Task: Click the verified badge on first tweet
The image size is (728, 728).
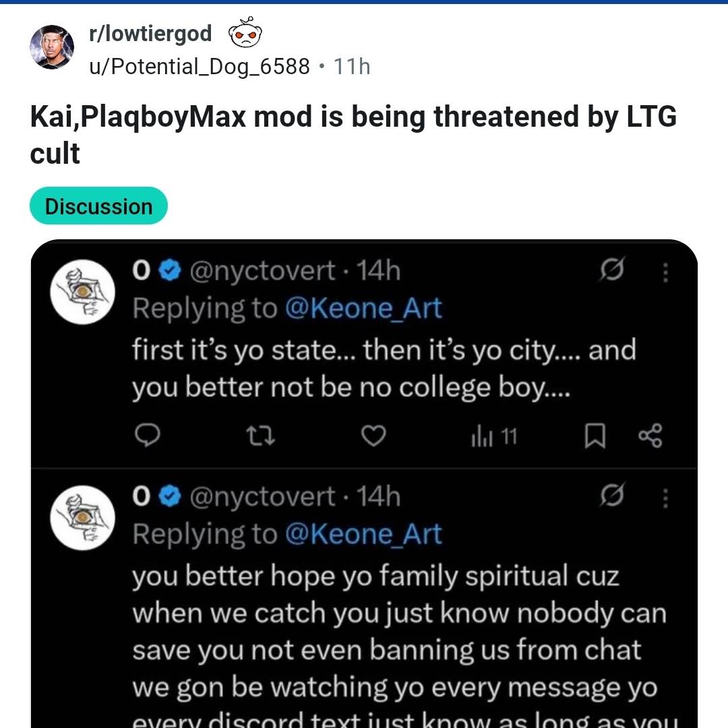Action: 170,271
